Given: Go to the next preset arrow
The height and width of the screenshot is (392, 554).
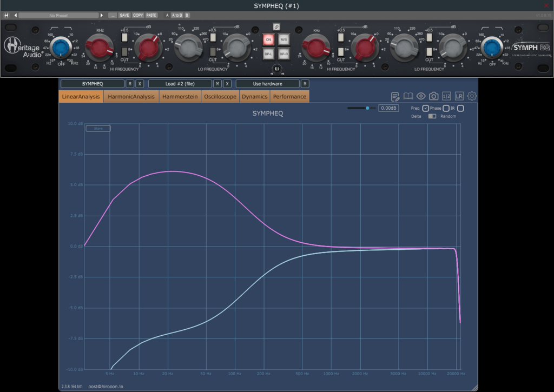Looking at the screenshot, I should point(102,15).
